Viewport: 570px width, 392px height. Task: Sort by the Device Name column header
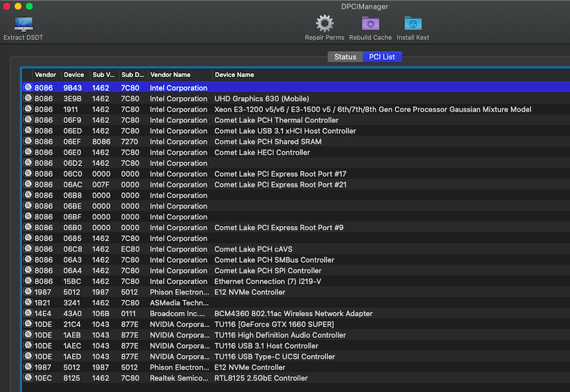click(x=234, y=75)
